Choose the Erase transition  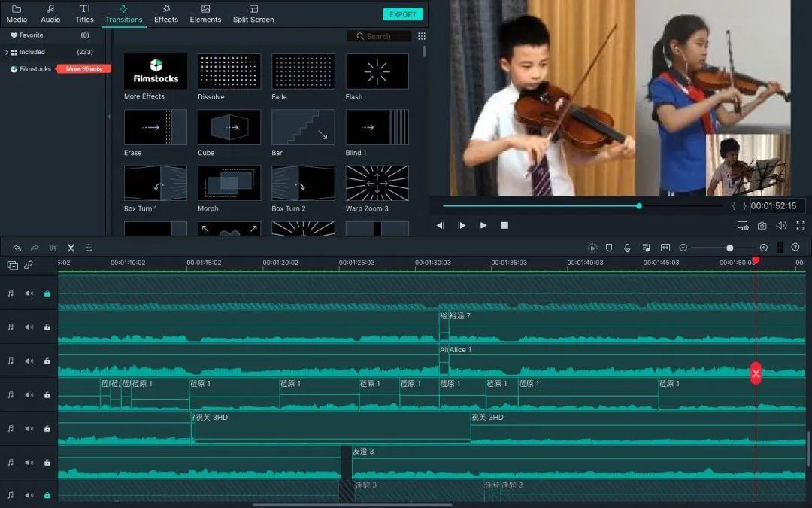[156, 127]
